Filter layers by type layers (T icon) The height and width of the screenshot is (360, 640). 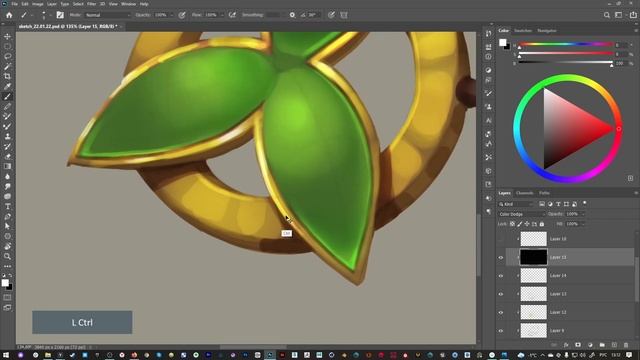pos(558,204)
